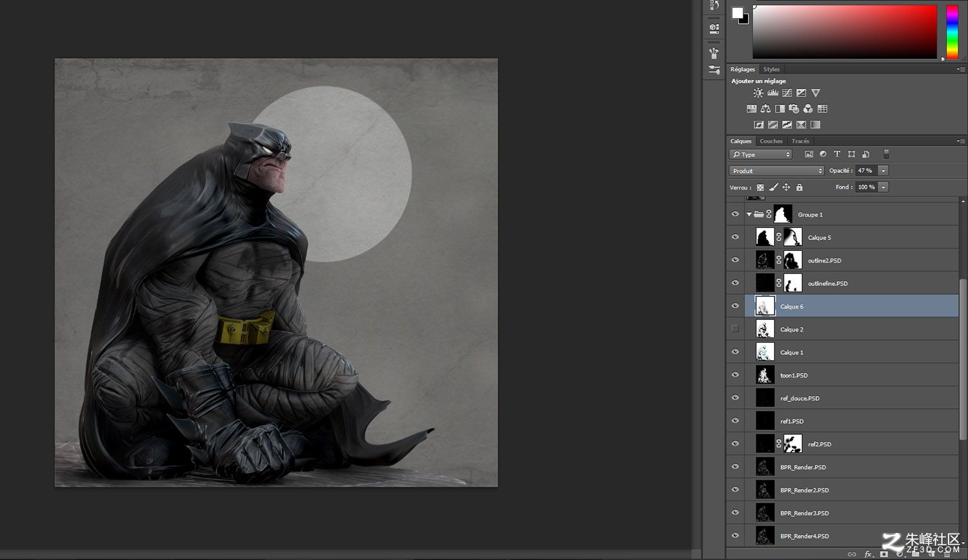The image size is (968, 560).
Task: Open the Réglages panel flyout menu
Action: tap(961, 69)
